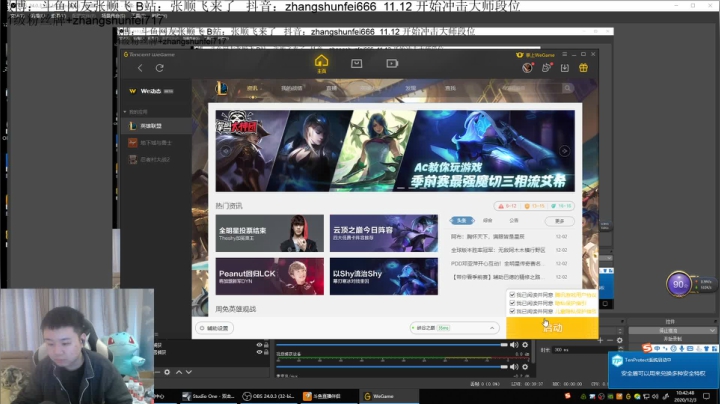Click the 90% performance orb widget
The image size is (720, 404).
point(679,284)
